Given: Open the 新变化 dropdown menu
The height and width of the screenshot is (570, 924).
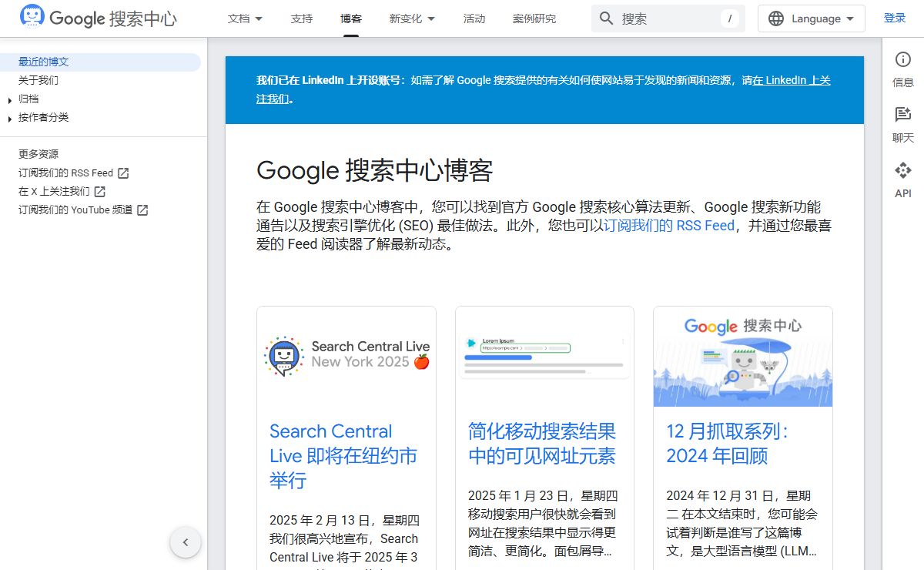Looking at the screenshot, I should pos(412,18).
